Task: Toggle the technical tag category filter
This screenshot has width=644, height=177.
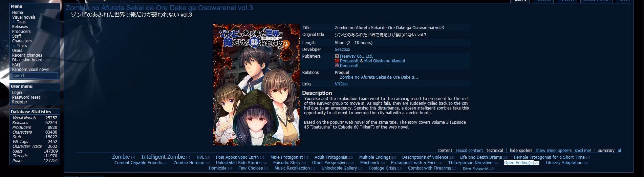Action: tap(495, 151)
